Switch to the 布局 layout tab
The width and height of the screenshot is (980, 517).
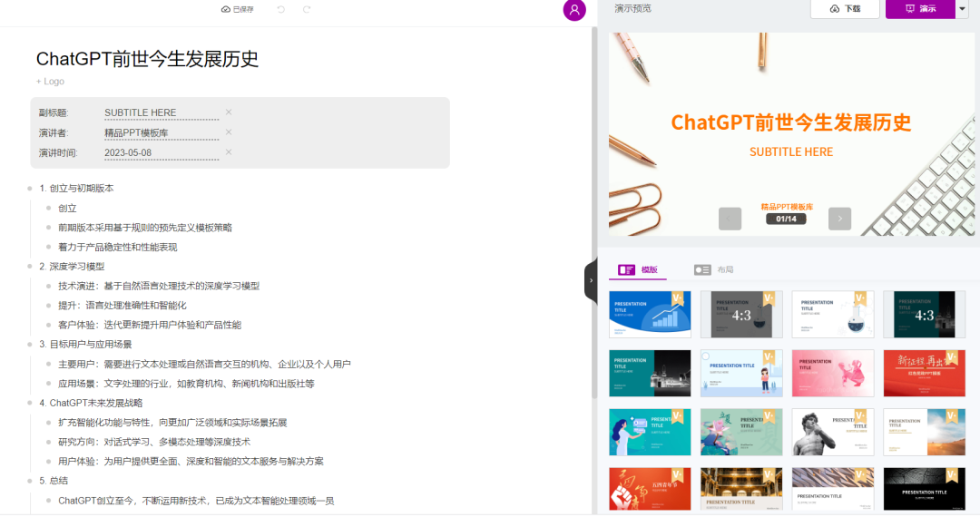(714, 269)
